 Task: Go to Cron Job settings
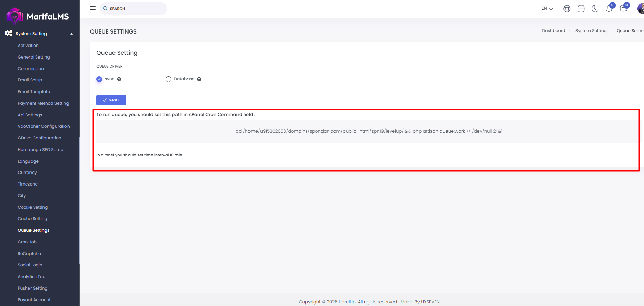click(27, 242)
